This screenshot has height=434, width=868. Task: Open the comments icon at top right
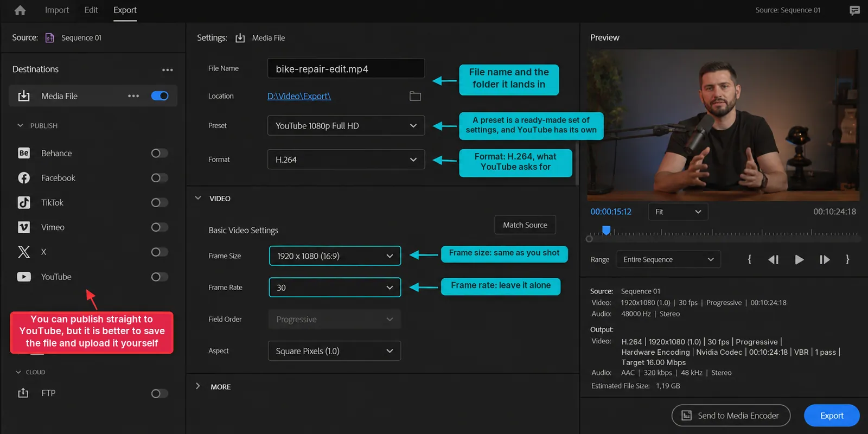click(x=854, y=10)
